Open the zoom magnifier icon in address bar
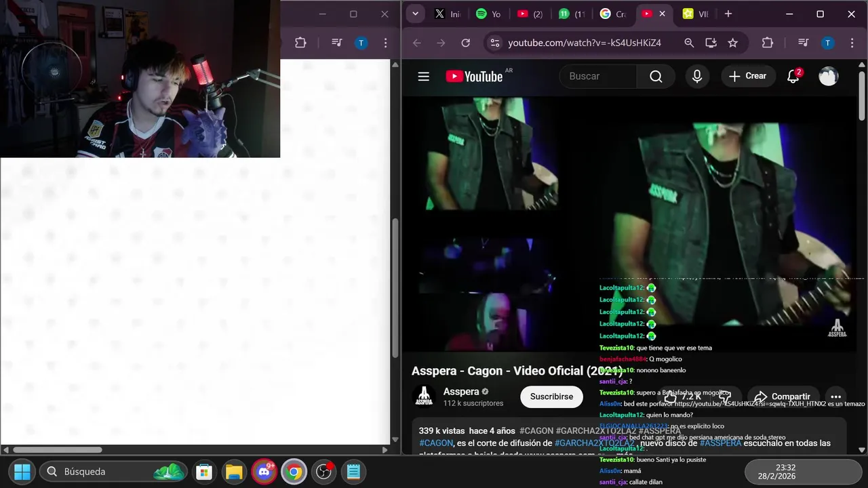Image resolution: width=868 pixels, height=488 pixels. (689, 43)
